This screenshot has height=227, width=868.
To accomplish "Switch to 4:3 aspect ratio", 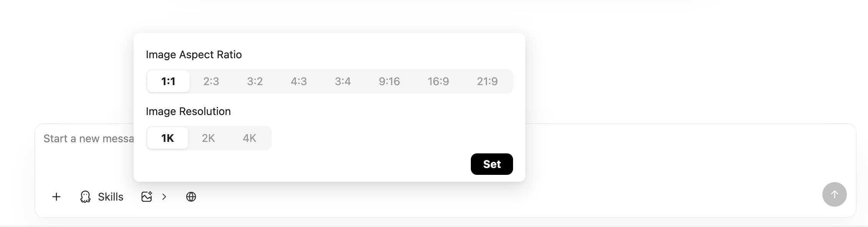I will (x=299, y=81).
